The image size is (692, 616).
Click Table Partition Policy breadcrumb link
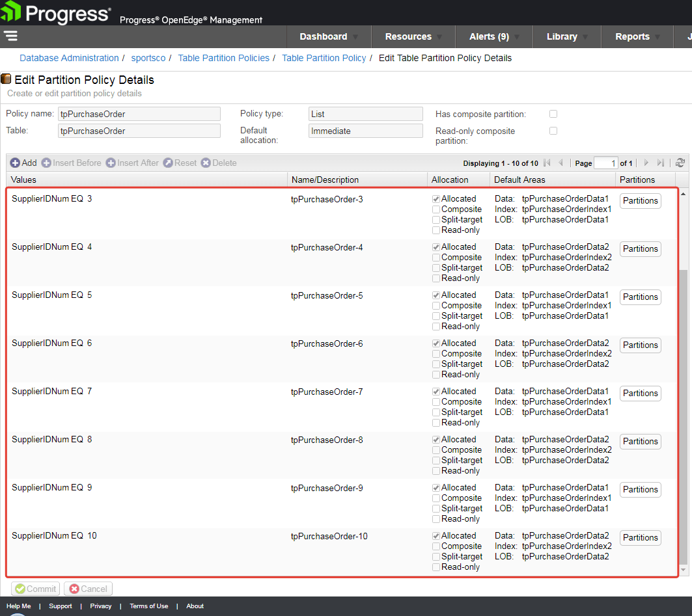click(324, 58)
